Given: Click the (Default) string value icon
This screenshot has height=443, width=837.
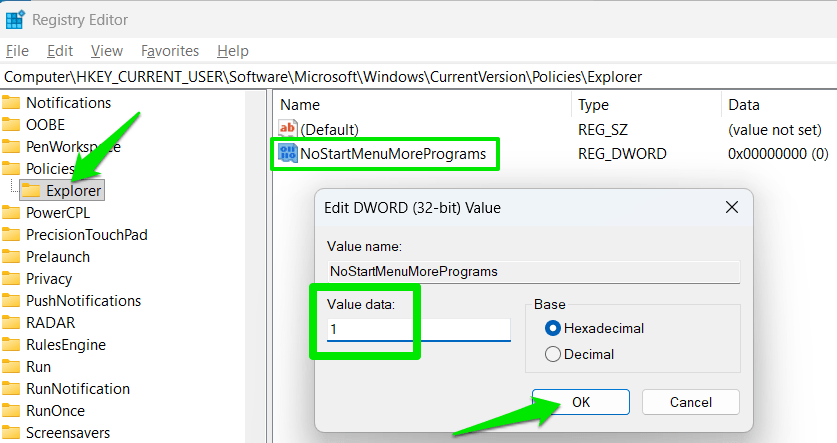Looking at the screenshot, I should 287,129.
